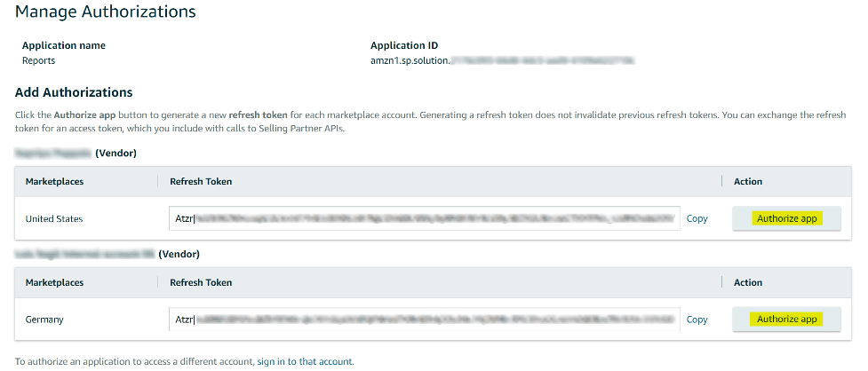
Task: Click the second vendor account name above Germany
Action: pos(108,255)
